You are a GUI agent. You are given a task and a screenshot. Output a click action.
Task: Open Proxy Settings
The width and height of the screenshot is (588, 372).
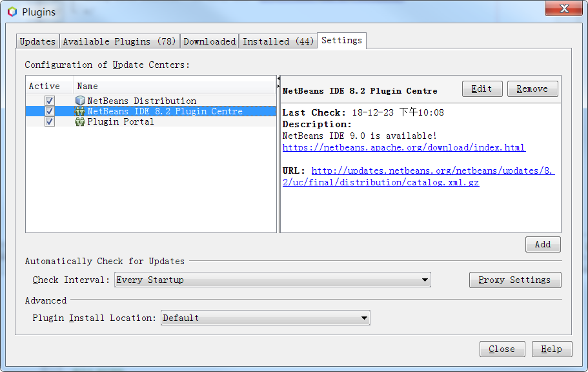pos(515,280)
